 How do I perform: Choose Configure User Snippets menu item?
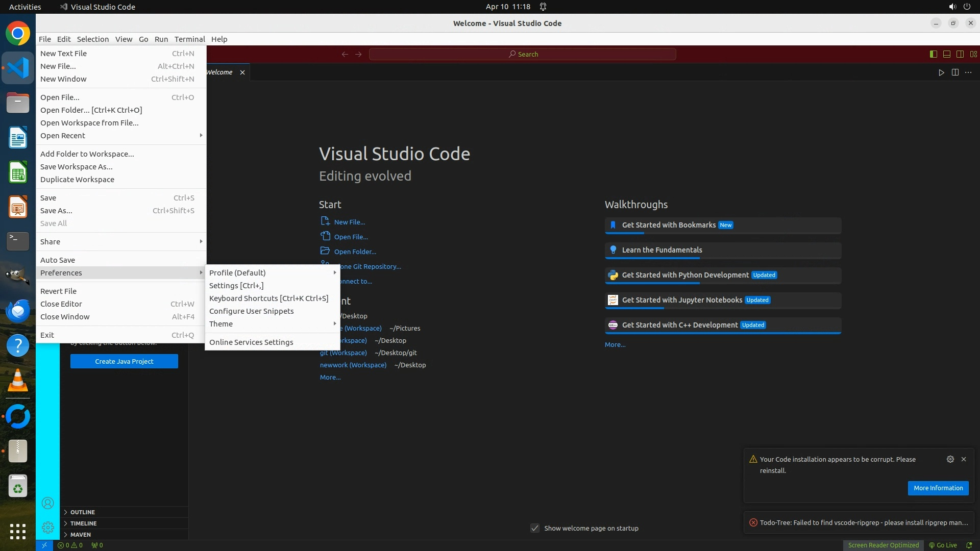coord(251,311)
